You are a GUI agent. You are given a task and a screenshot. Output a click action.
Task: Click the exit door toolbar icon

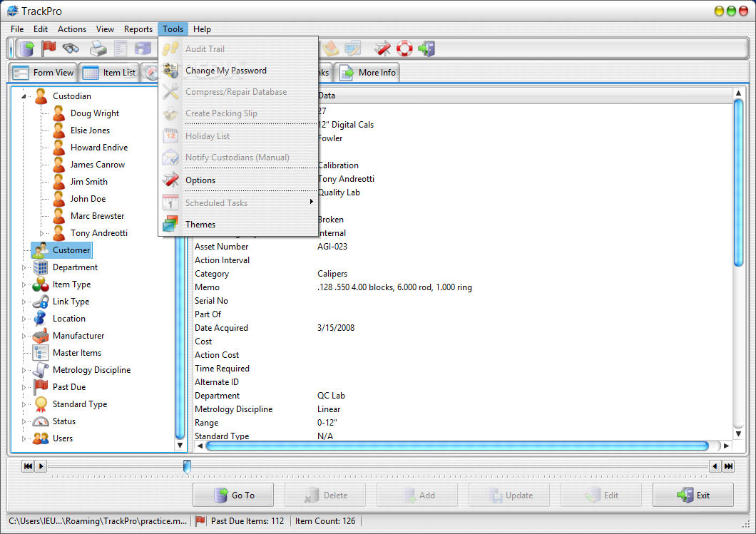point(426,48)
